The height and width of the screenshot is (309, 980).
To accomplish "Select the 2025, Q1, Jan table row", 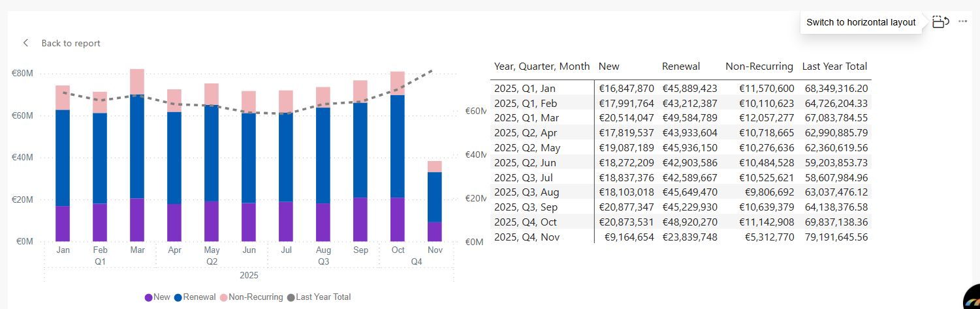I will 525,89.
